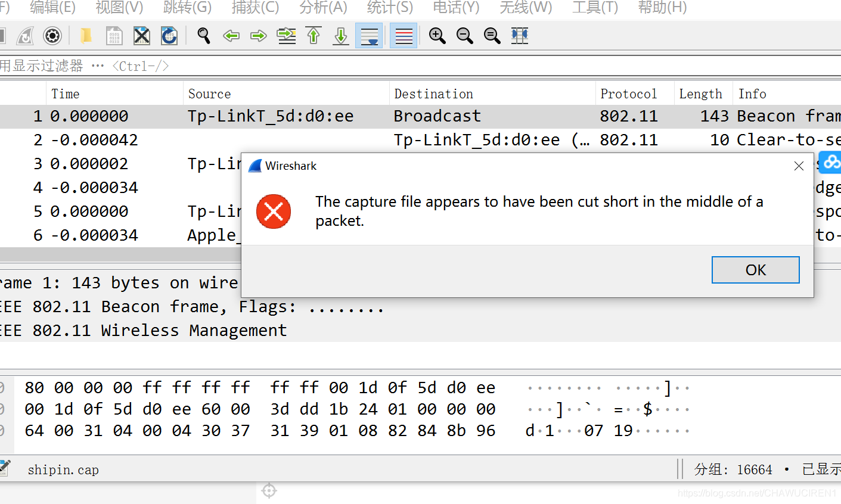Open the 电话(Y) menu

(456, 8)
